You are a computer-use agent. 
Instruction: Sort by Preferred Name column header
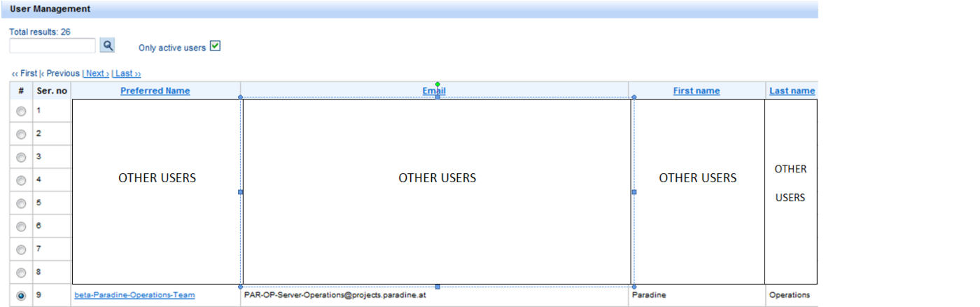click(x=155, y=91)
